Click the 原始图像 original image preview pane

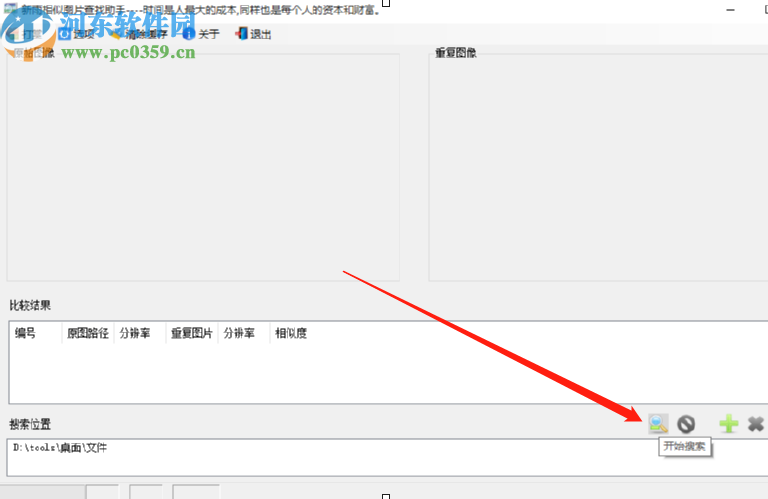203,167
